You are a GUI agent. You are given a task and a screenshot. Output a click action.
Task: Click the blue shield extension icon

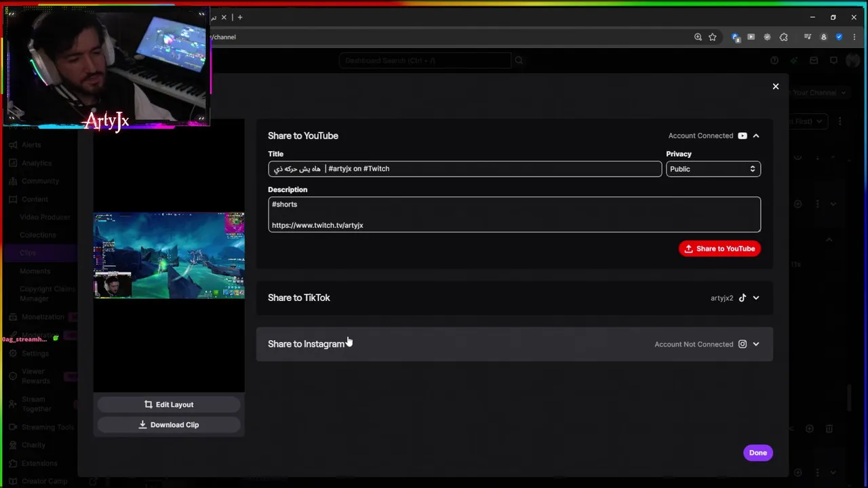tap(840, 37)
